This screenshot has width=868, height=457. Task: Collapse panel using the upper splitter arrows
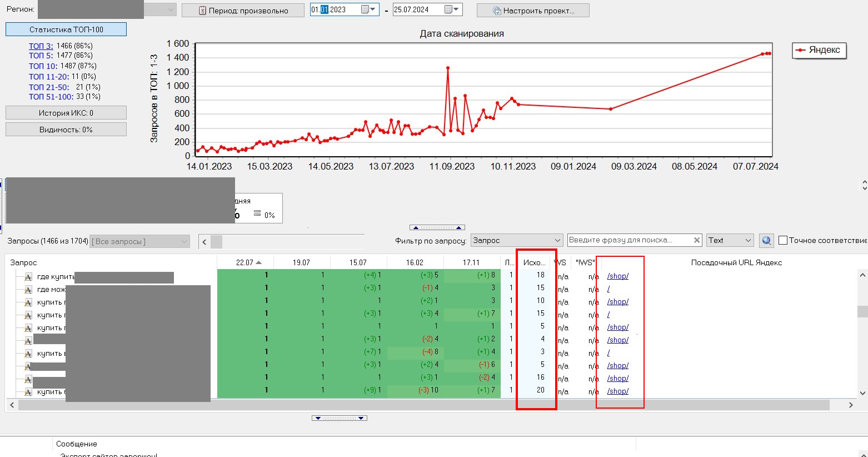[437, 227]
